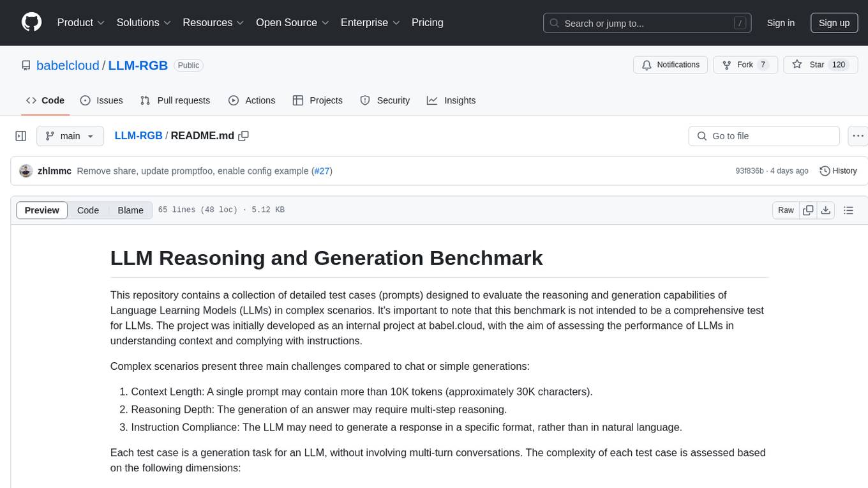This screenshot has height=488, width=868.
Task: Select the Blame view mode
Action: [x=130, y=210]
